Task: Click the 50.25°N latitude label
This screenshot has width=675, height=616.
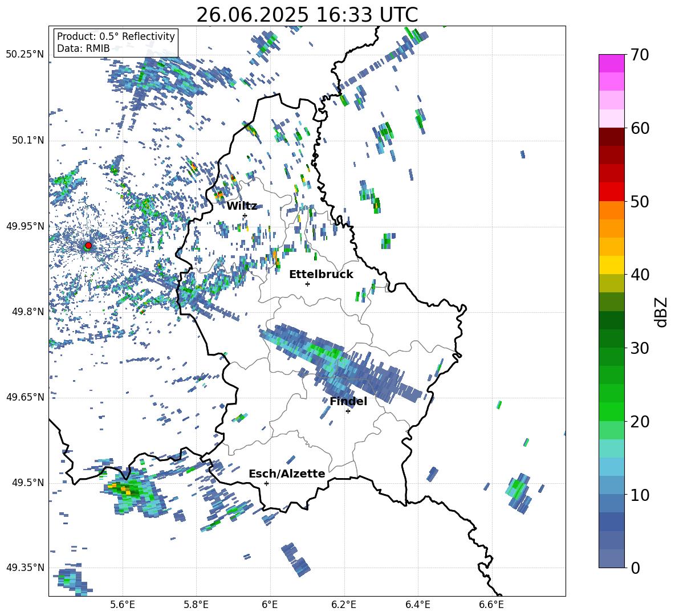Action: pyautogui.click(x=25, y=55)
